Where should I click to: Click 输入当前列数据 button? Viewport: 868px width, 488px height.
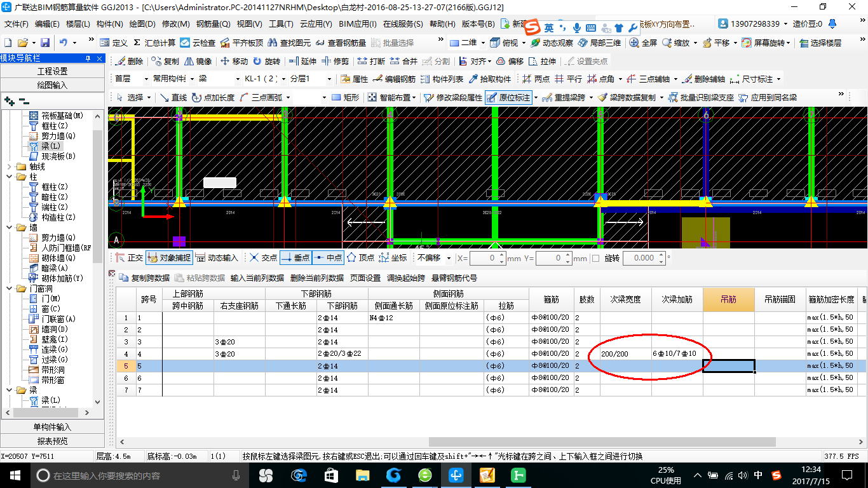pyautogui.click(x=257, y=278)
